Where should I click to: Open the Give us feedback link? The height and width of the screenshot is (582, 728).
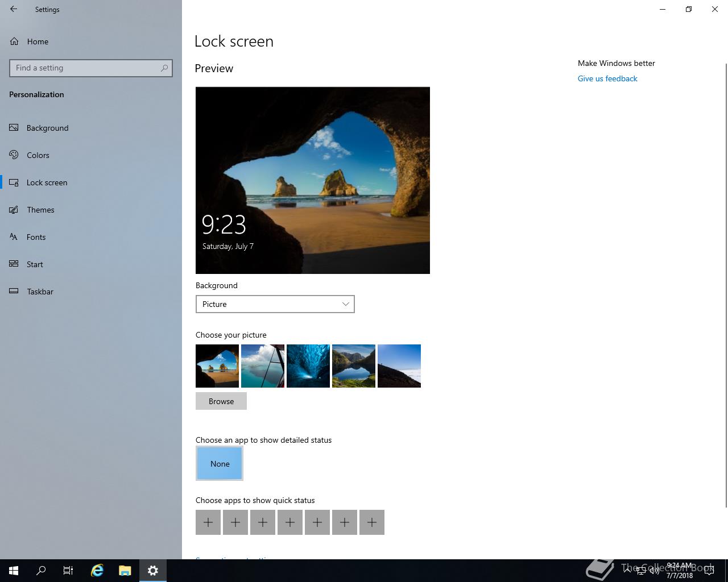(607, 78)
